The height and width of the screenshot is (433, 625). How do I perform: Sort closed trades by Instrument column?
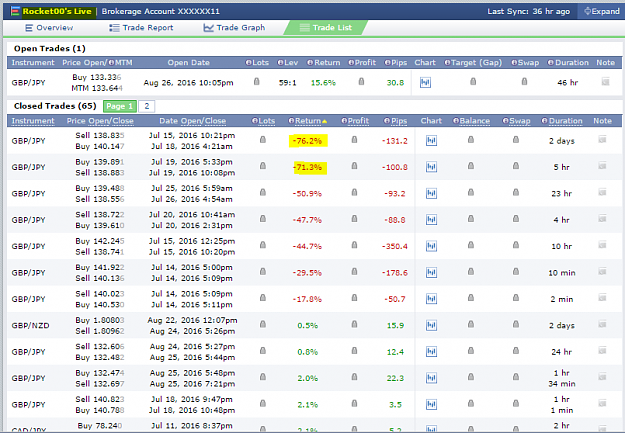point(33,121)
